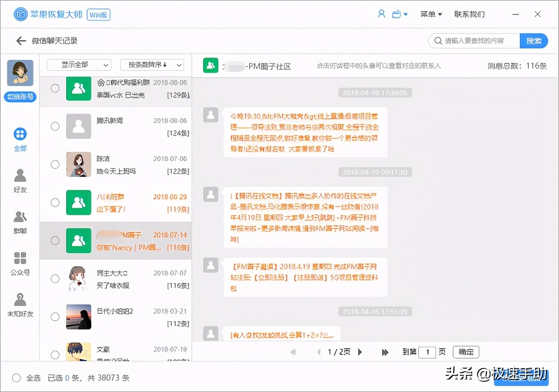Enable the 全选 select-all option

tap(17, 378)
